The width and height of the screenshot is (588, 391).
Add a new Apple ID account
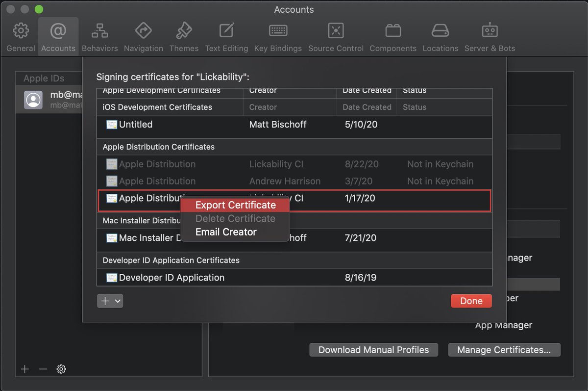tap(25, 369)
